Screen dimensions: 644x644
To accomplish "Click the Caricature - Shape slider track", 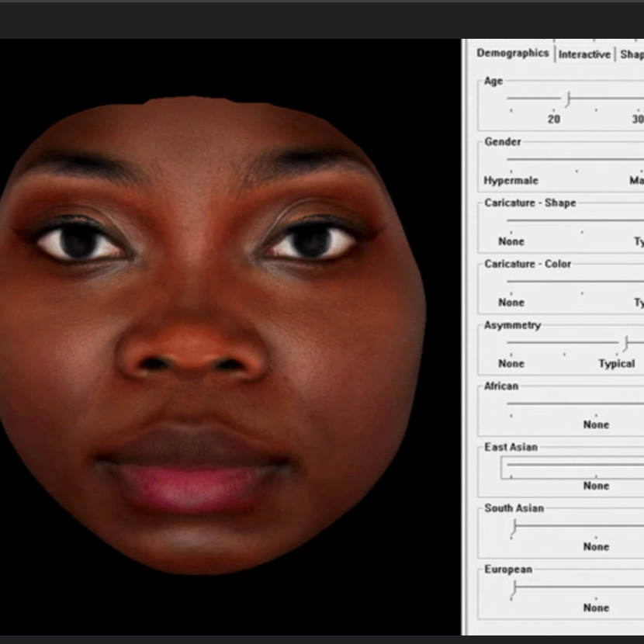I will [576, 220].
